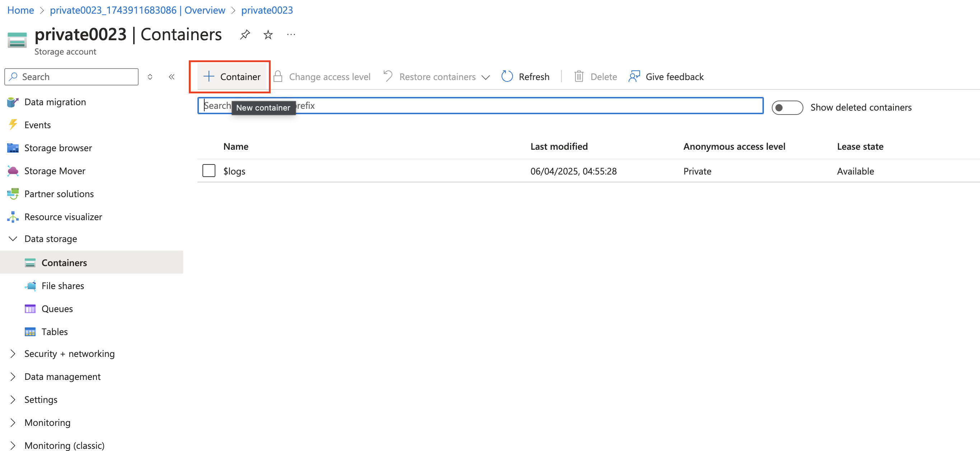
Task: Add to favorites with the star icon
Action: click(x=268, y=34)
